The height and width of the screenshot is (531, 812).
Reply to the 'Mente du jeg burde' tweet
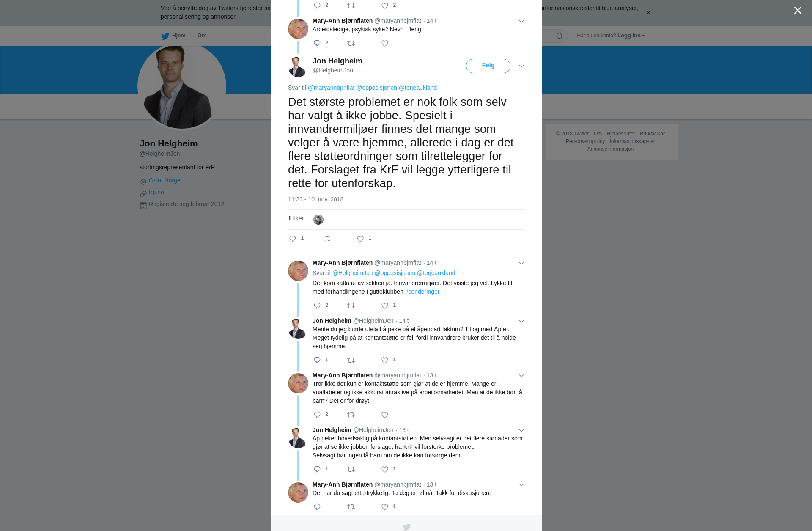pos(317,360)
